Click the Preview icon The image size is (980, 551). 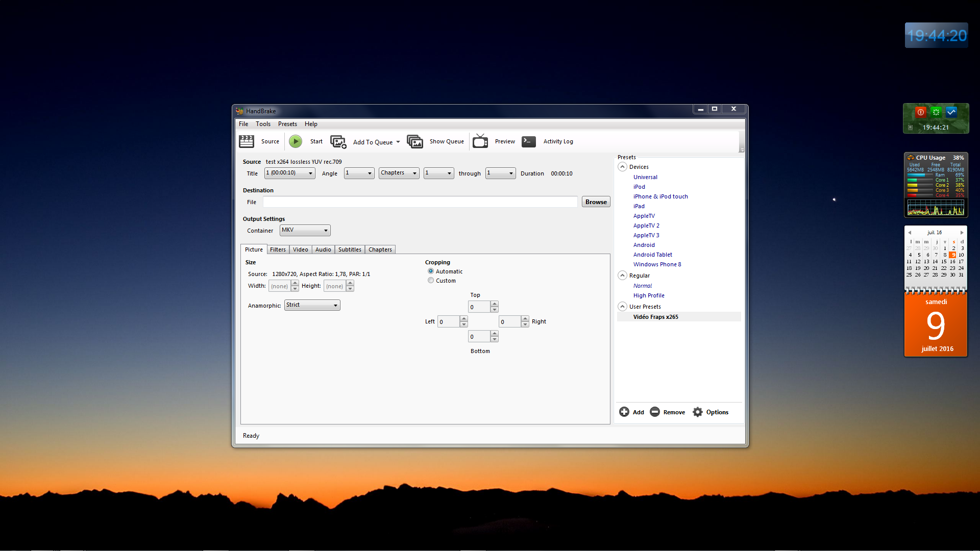point(481,141)
